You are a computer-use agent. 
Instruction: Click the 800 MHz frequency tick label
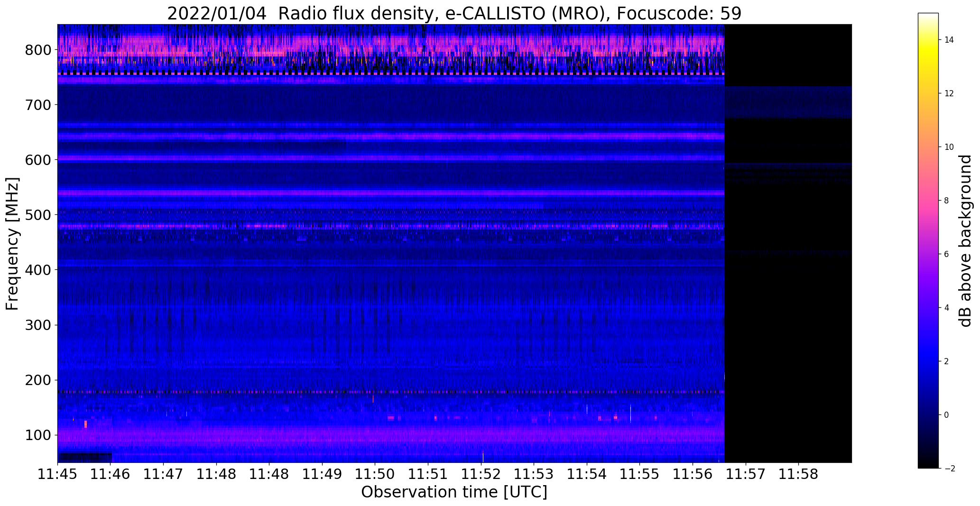tap(37, 50)
